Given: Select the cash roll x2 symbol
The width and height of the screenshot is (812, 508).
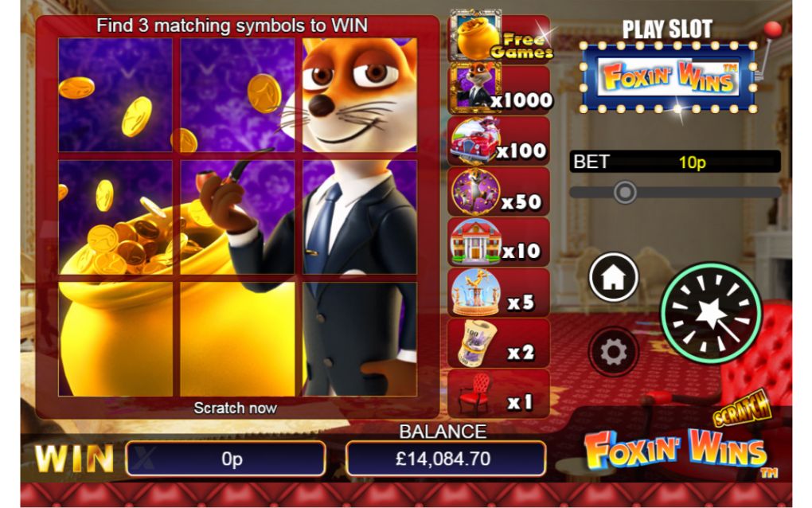Looking at the screenshot, I should pyautogui.click(x=476, y=343).
